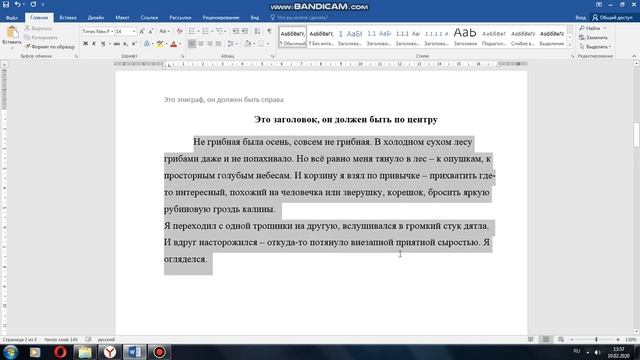
Task: Switch to the Вставка ribbon tab
Action: 68,18
